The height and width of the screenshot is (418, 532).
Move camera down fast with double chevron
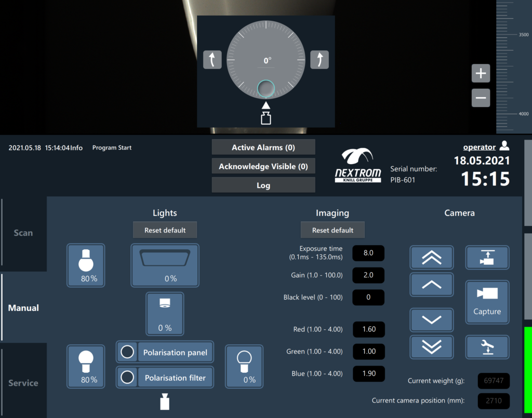(432, 346)
